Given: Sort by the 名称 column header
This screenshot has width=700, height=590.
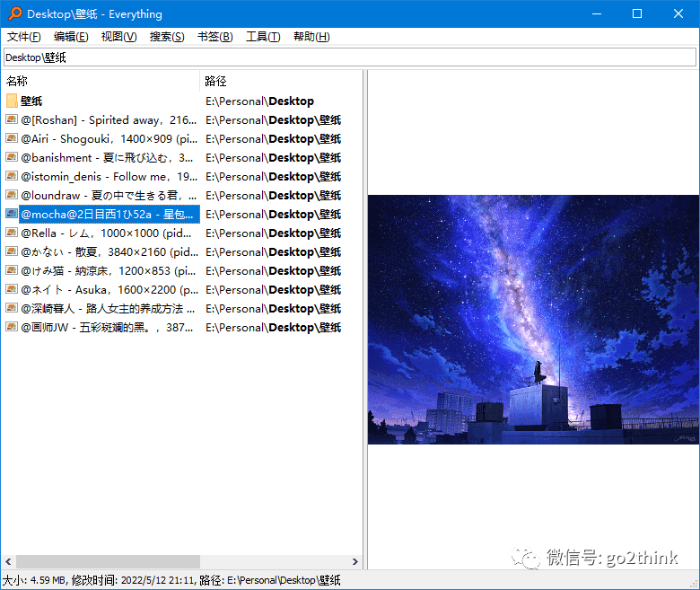Looking at the screenshot, I should [101, 81].
